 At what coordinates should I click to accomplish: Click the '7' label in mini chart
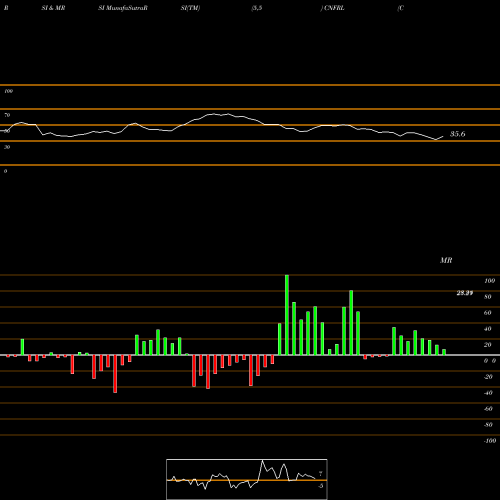tap(320, 474)
